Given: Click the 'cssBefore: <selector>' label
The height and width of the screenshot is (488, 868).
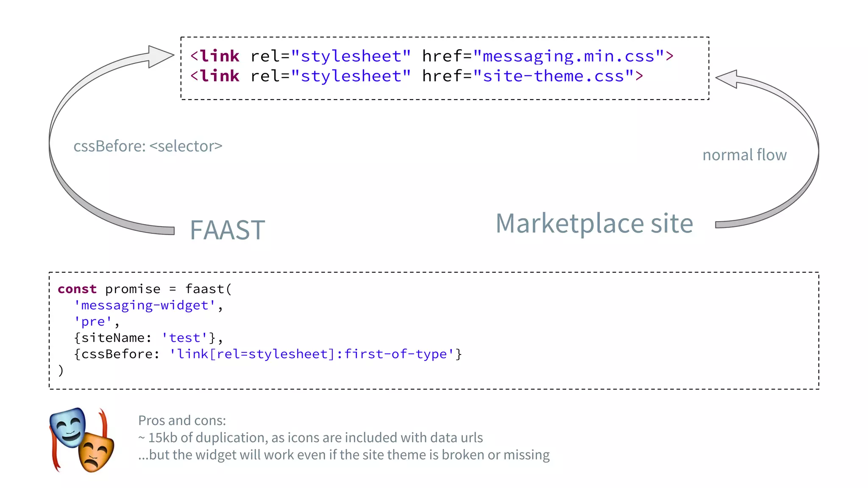Looking at the screenshot, I should 147,146.
